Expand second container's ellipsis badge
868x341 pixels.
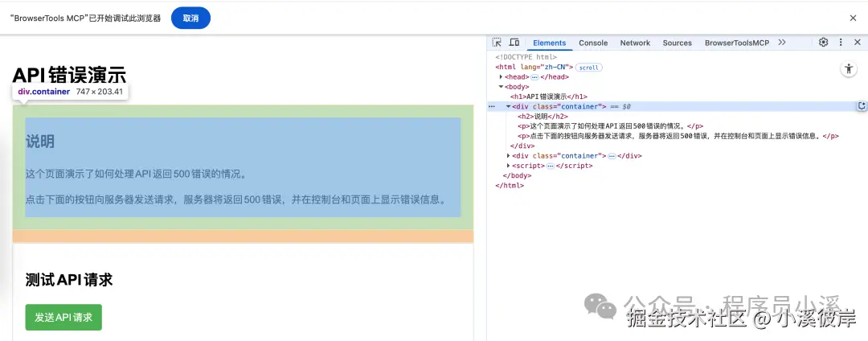[x=612, y=156]
